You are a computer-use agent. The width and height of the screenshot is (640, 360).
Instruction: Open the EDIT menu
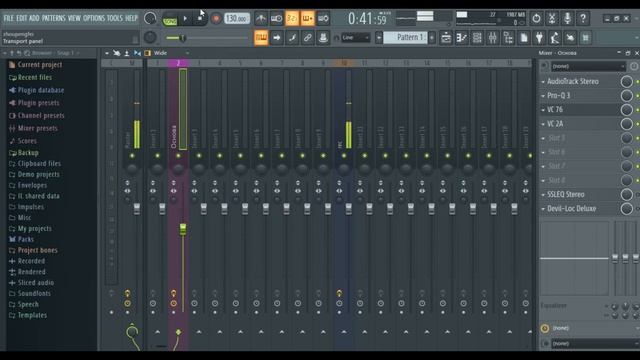(x=22, y=18)
